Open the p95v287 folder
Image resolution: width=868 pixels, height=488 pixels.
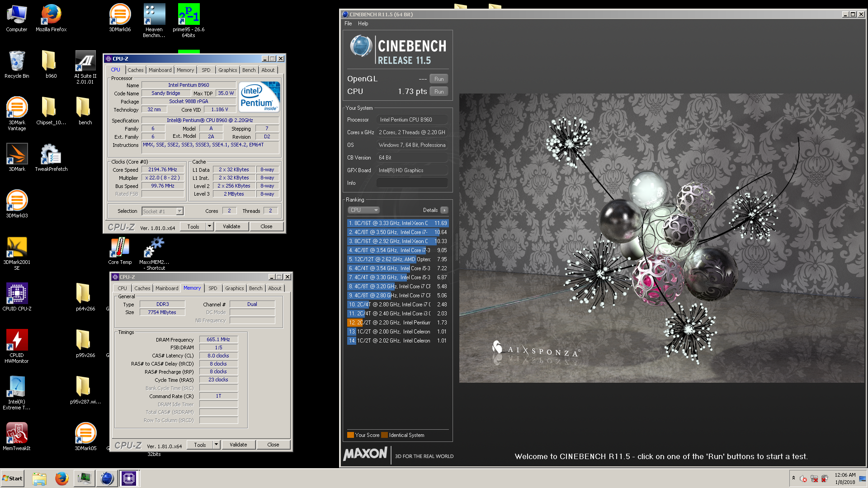click(85, 390)
